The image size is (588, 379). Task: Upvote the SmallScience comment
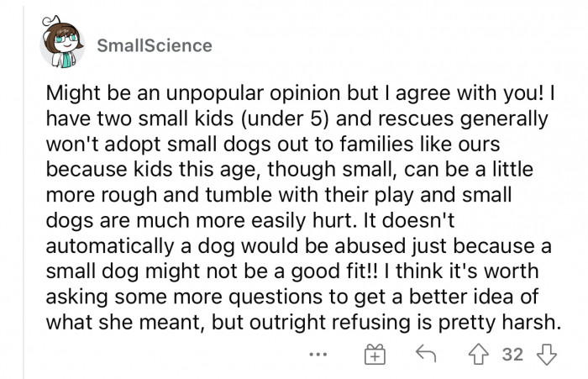[x=479, y=355]
